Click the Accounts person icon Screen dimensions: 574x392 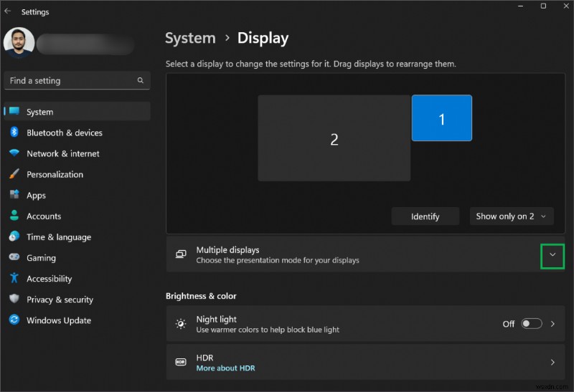coord(14,216)
